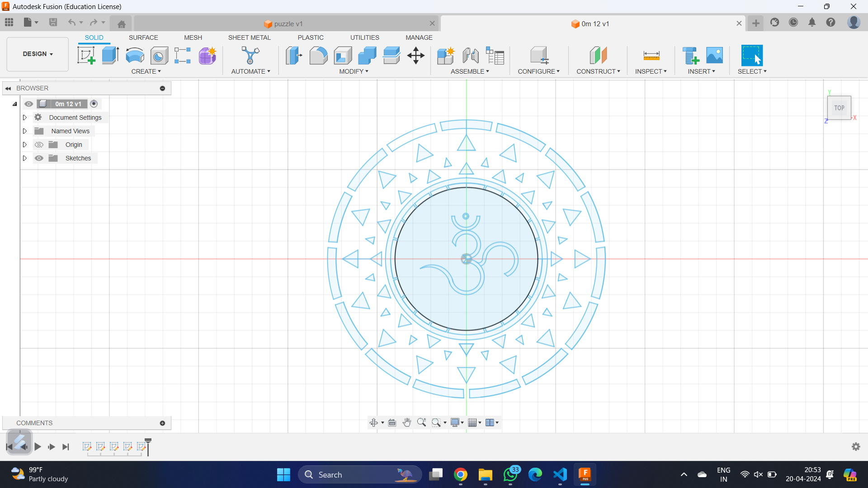Expand the Sketches node
This screenshot has width=868, height=488.
25,158
